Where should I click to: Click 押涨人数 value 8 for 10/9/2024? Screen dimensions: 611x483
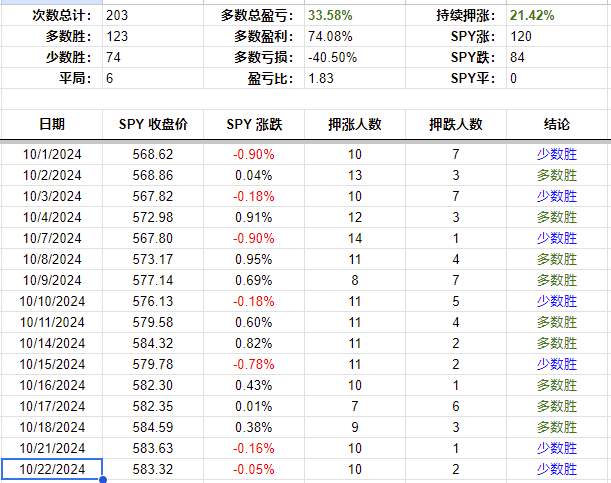click(x=355, y=280)
